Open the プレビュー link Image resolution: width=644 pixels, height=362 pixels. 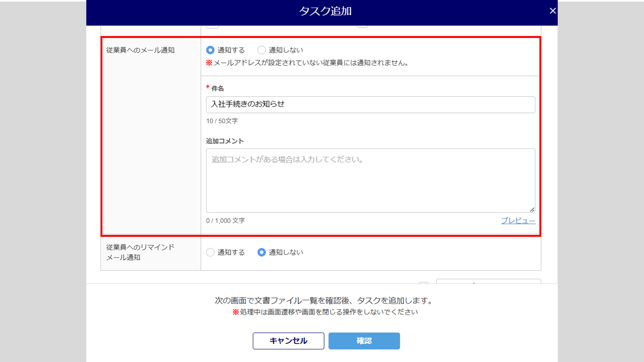coord(518,221)
